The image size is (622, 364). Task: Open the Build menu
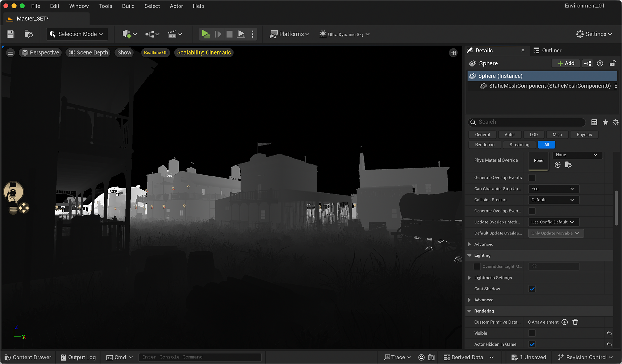tap(128, 6)
